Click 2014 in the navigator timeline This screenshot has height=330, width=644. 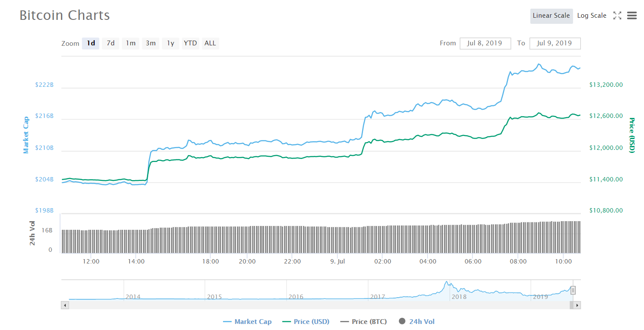pos(133,297)
